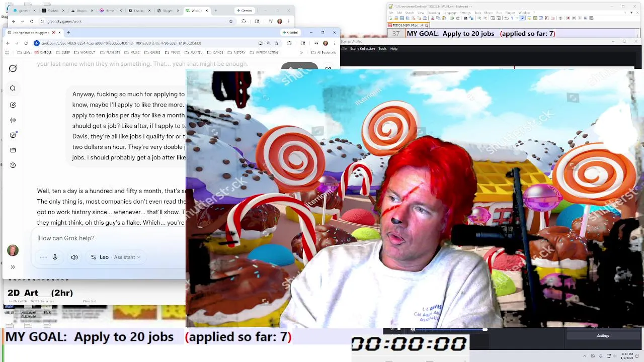Click the Windows system clock
The image size is (644, 362).
[x=627, y=356]
